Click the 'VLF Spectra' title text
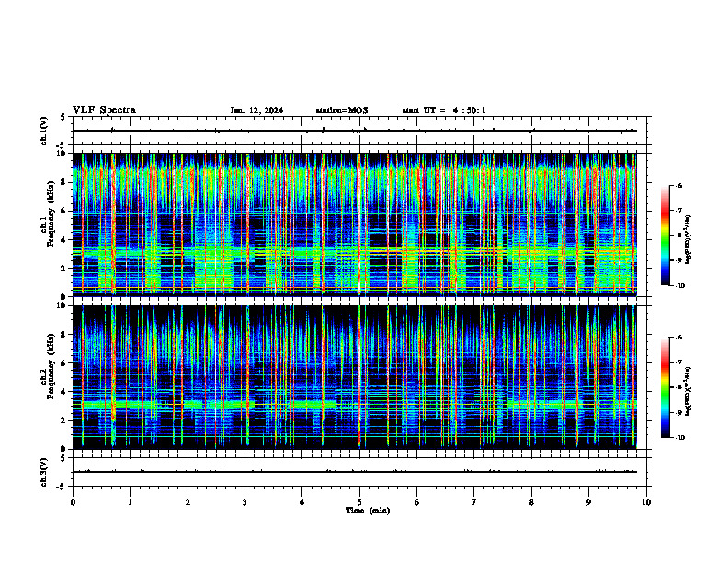The image size is (728, 563). [x=104, y=110]
